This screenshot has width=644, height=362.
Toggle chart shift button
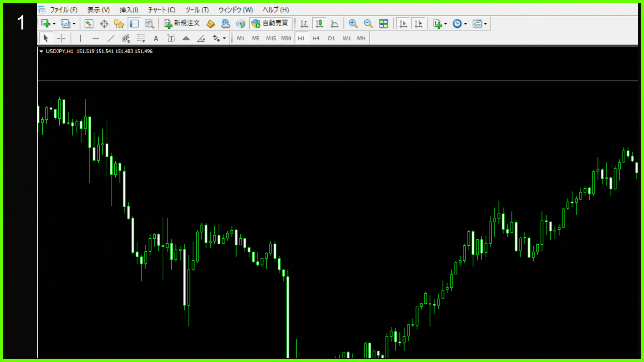[x=418, y=23]
